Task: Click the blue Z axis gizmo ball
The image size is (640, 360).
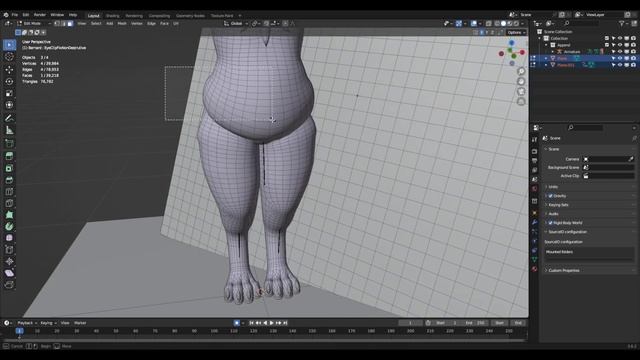Action: tap(512, 43)
